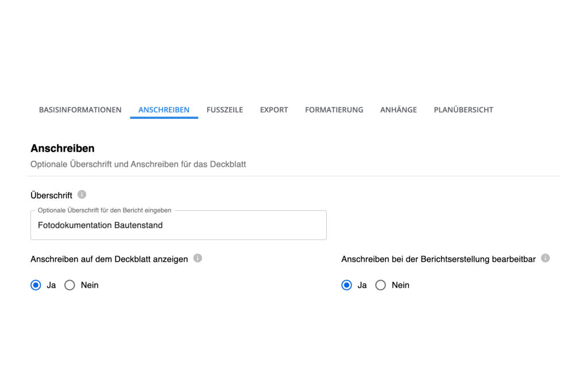The height and width of the screenshot is (392, 588).
Task: Open the PLANÜBERSICHT tab
Action: [463, 110]
